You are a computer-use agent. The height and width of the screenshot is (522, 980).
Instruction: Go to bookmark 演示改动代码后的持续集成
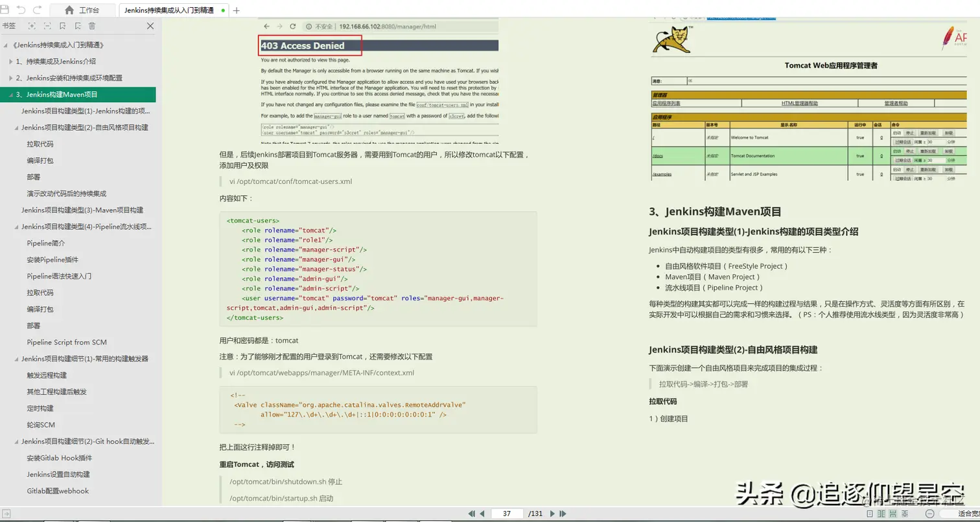click(67, 194)
